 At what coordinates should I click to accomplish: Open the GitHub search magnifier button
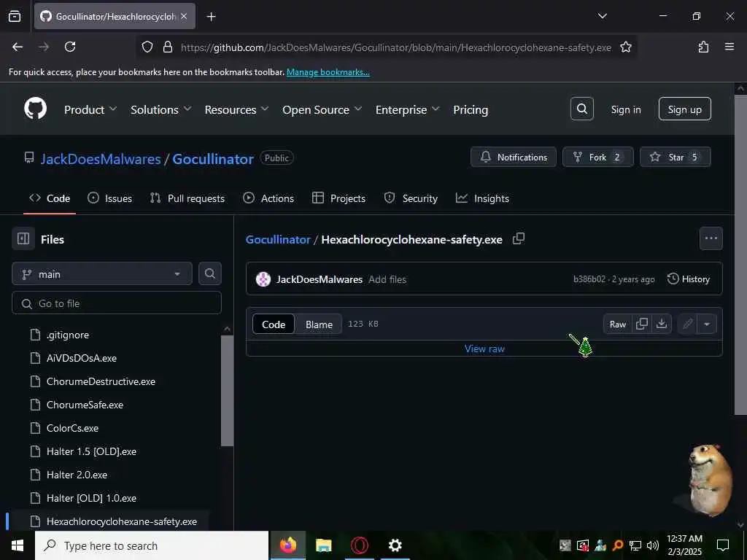coord(581,109)
